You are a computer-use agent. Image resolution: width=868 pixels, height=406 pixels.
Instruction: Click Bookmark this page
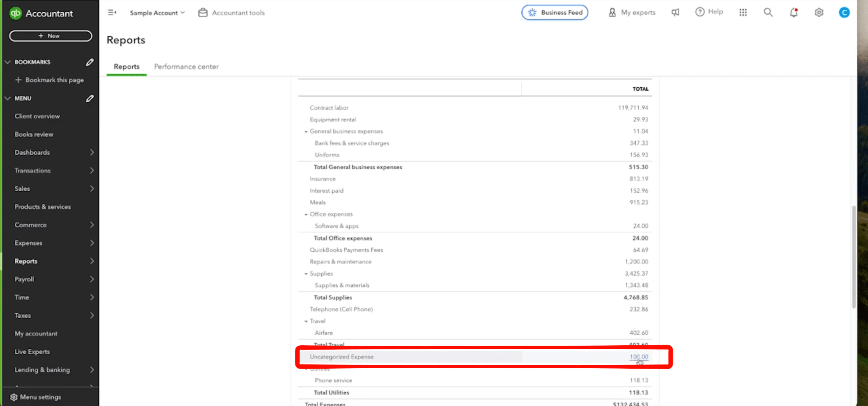coord(50,80)
